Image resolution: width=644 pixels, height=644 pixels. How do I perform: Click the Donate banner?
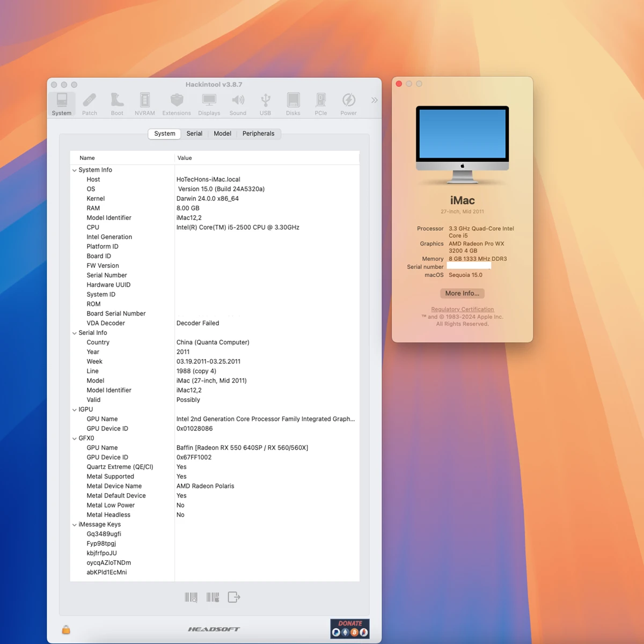click(350, 628)
